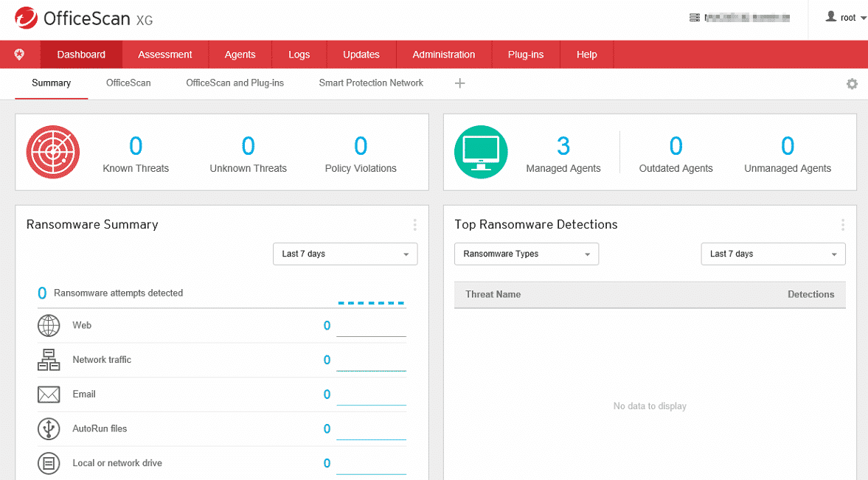Click the Unmanaged Agents count
Viewport: 868px width, 480px height.
point(788,146)
